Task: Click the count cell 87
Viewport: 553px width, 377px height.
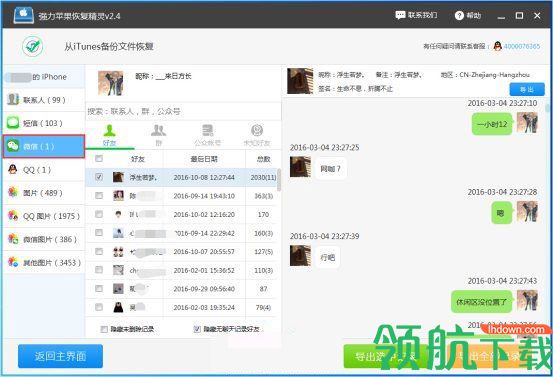Action: (263, 289)
